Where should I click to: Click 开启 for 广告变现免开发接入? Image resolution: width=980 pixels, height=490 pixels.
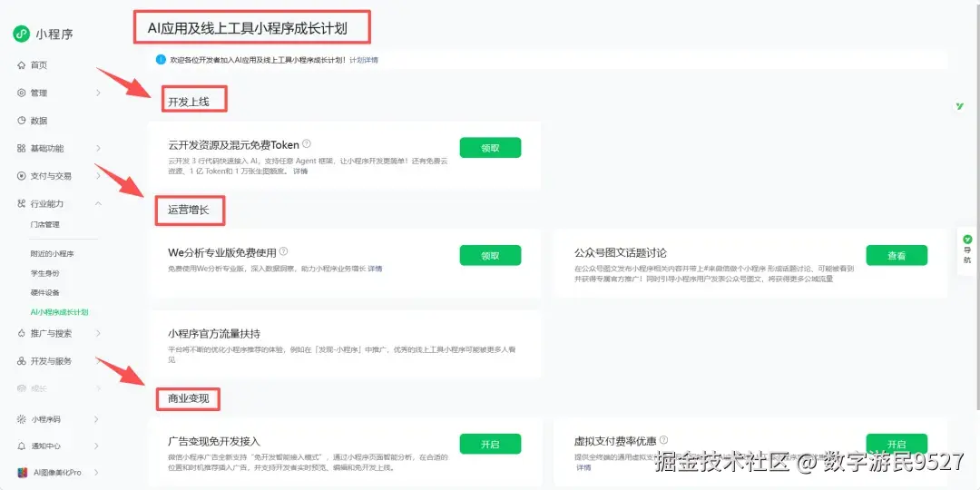pos(491,445)
